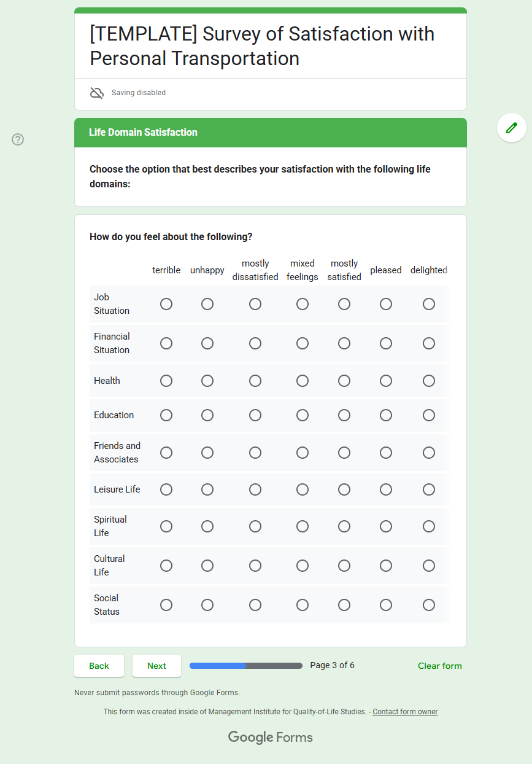Rate Leisure Life as 'mostly satisfied'

point(344,489)
